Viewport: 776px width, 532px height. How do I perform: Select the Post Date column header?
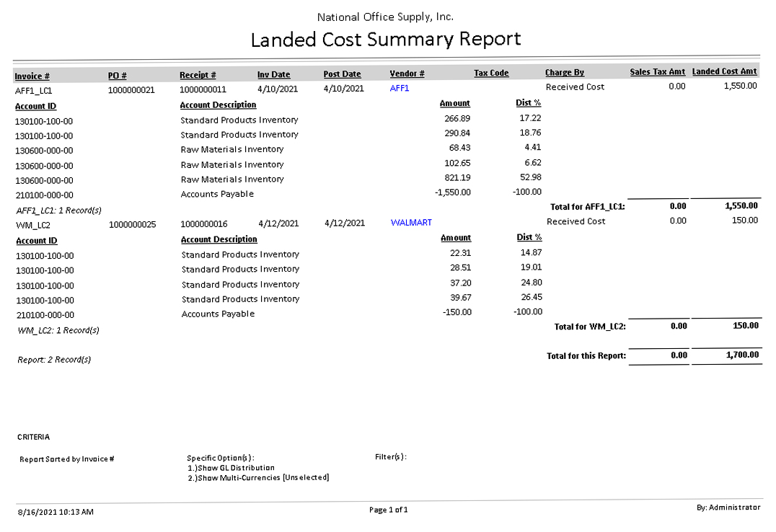pyautogui.click(x=342, y=74)
